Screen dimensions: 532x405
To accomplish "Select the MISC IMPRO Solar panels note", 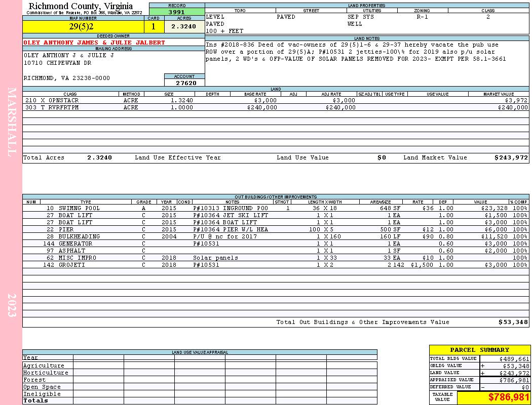I will tap(215, 258).
